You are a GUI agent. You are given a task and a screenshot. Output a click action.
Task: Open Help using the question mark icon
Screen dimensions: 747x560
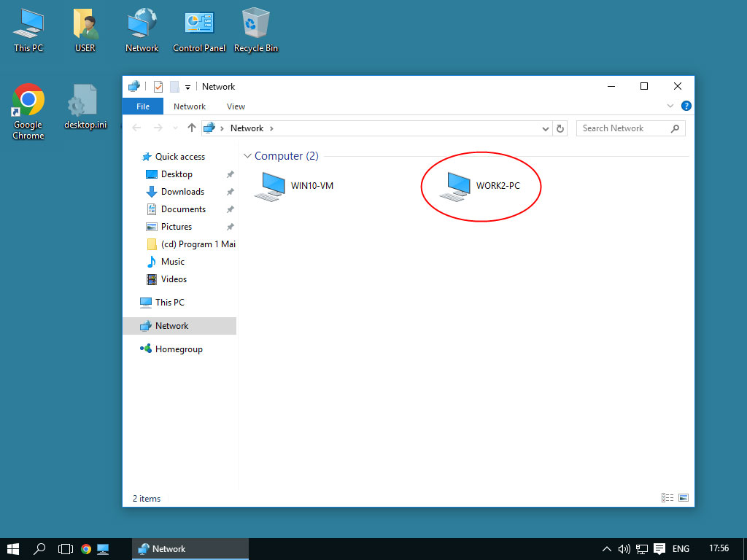pyautogui.click(x=686, y=106)
